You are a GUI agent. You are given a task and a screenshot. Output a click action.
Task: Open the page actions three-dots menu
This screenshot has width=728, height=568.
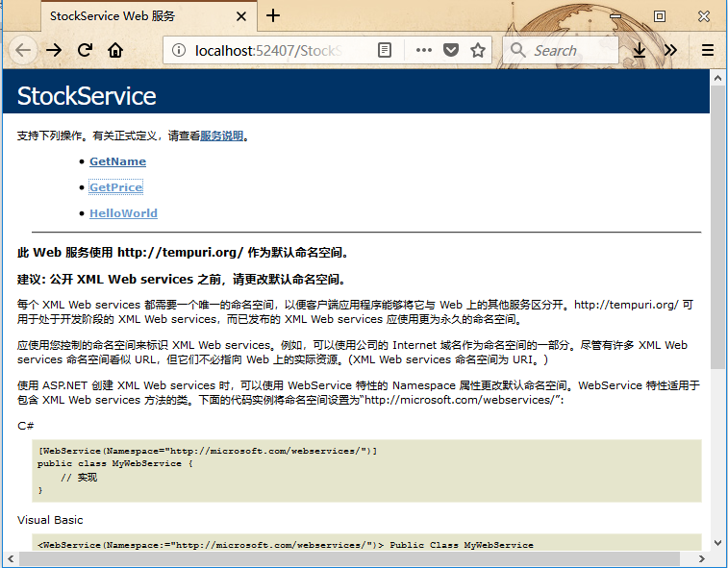coord(423,50)
